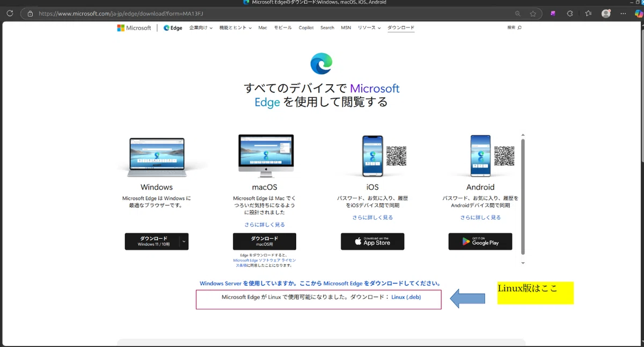644x347 pixels.
Task: Click the Android QR code
Action: (x=504, y=156)
